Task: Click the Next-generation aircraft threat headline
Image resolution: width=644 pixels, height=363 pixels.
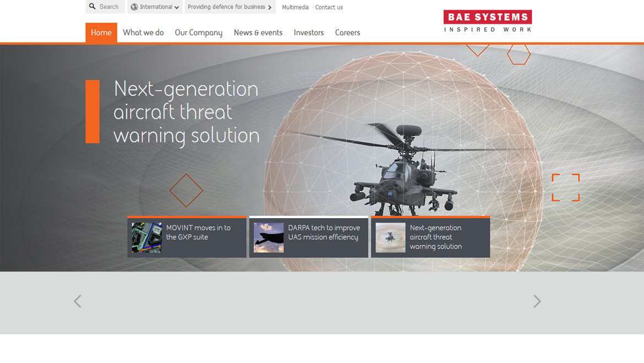Action: pos(186,112)
